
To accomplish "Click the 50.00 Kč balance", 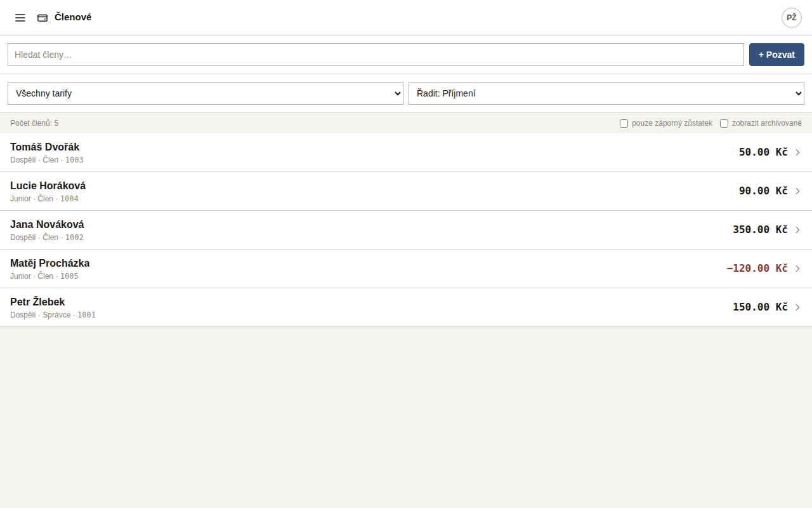I will (763, 152).
